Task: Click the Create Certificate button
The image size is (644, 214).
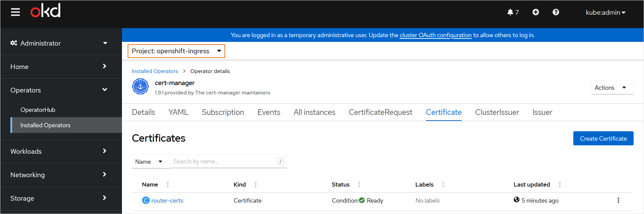Action: (x=603, y=138)
